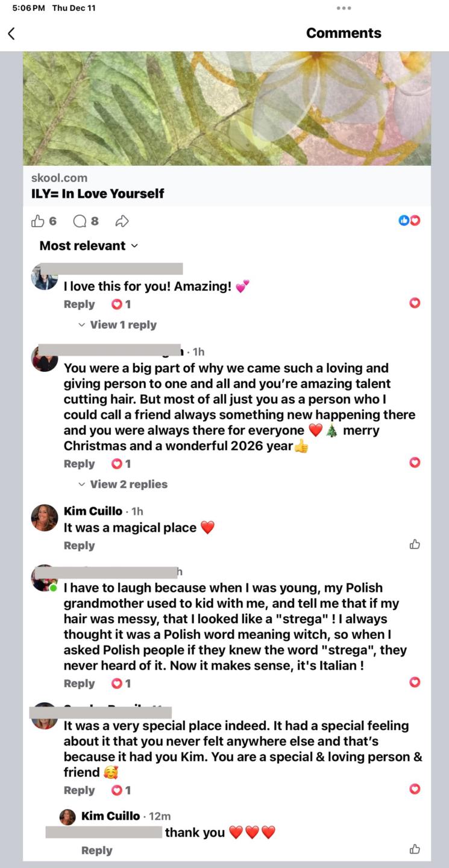Toggle heart on "very special place" comment
The image size is (449, 868).
[x=415, y=788]
